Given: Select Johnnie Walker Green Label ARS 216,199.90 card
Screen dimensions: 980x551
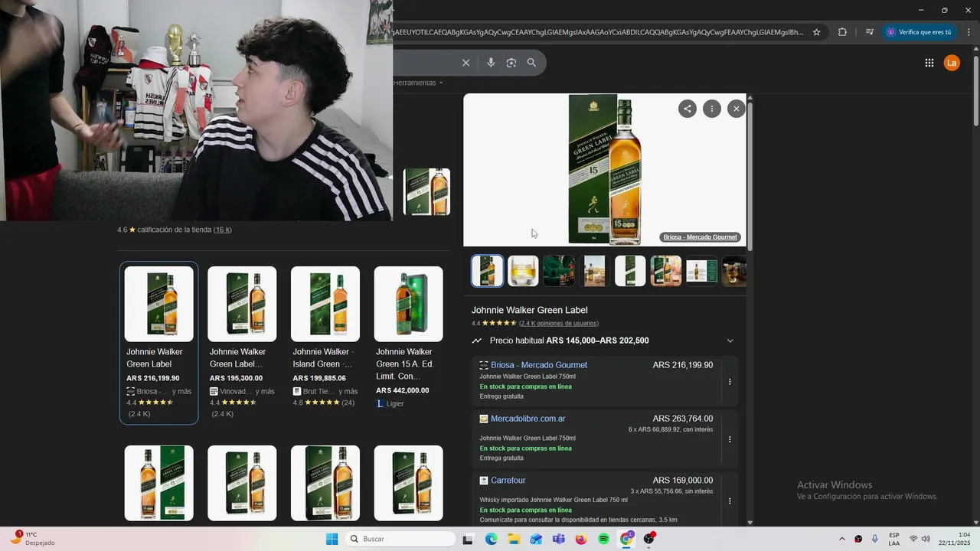Looking at the screenshot, I should [158, 343].
